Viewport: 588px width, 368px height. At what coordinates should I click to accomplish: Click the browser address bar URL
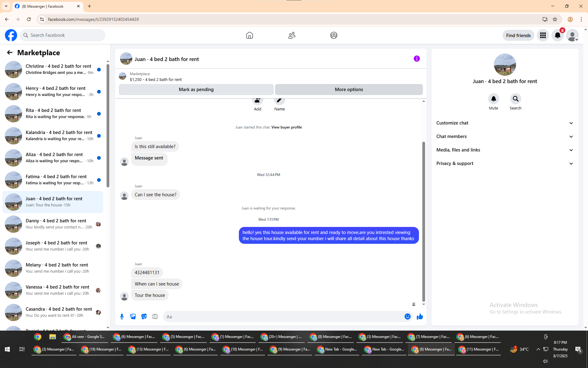(93, 19)
